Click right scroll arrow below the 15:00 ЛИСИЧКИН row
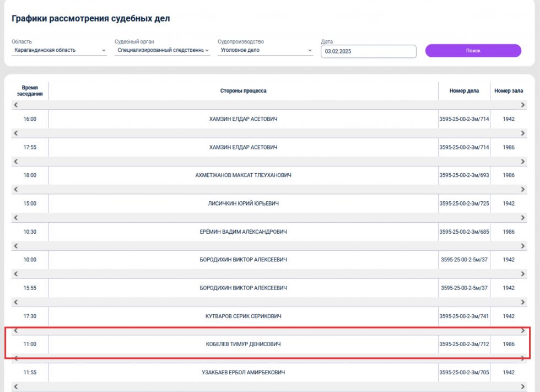This screenshot has height=392, width=540. click(x=523, y=217)
